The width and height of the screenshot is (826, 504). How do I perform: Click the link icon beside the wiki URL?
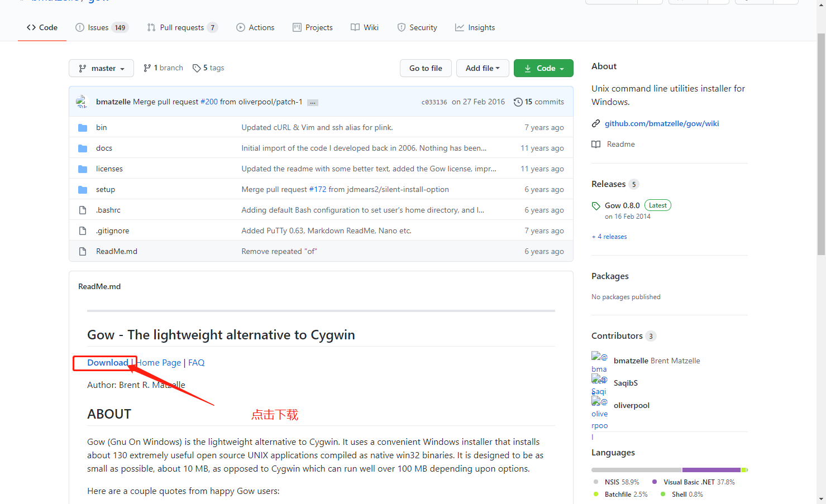click(596, 124)
